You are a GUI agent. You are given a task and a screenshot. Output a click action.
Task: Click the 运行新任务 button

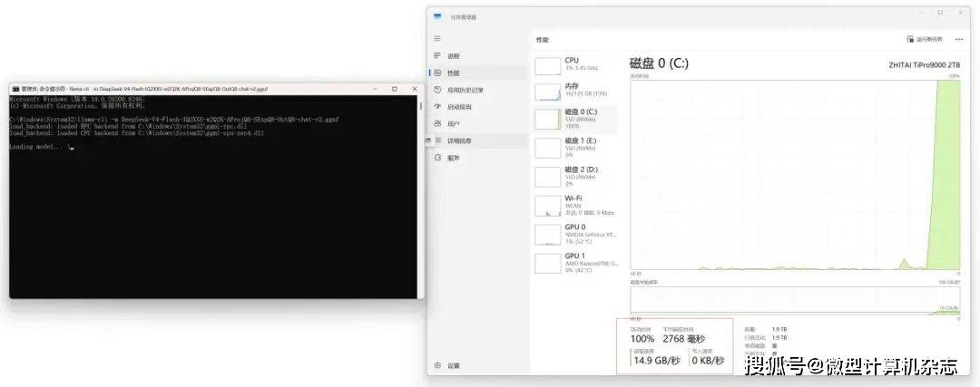(925, 39)
